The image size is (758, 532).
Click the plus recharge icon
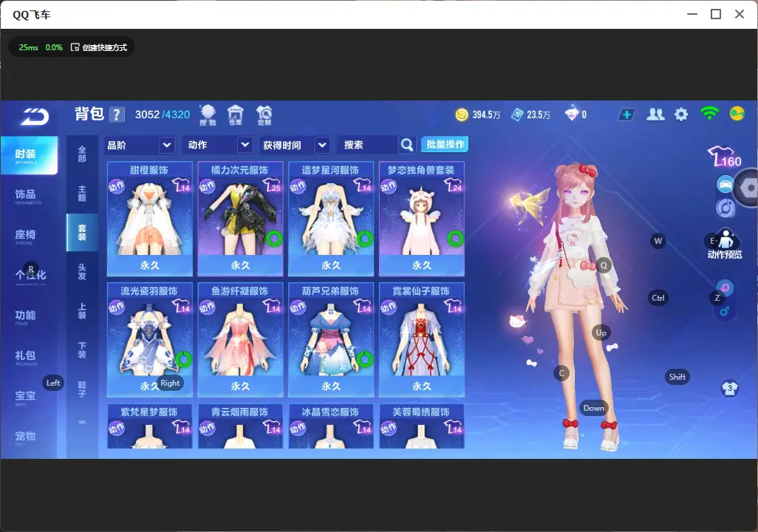(x=626, y=115)
